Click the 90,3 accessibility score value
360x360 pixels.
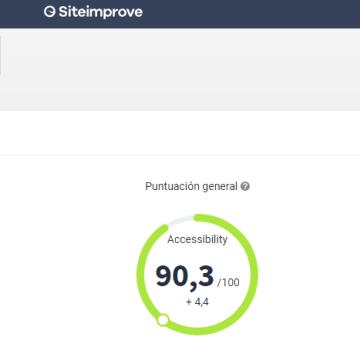(184, 277)
